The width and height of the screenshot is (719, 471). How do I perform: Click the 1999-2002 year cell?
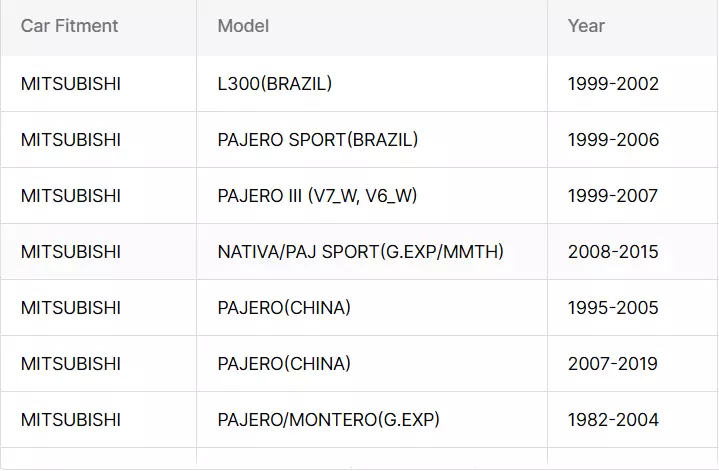click(x=613, y=84)
